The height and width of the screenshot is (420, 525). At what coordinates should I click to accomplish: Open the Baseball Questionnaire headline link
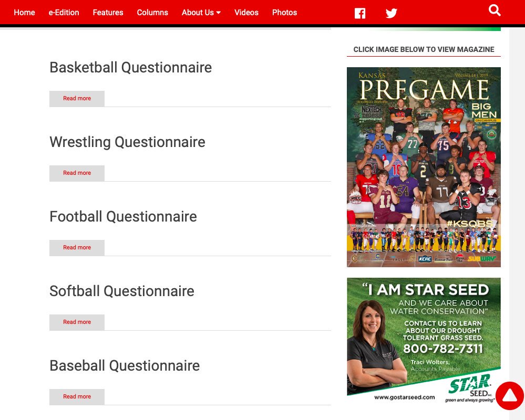125,365
